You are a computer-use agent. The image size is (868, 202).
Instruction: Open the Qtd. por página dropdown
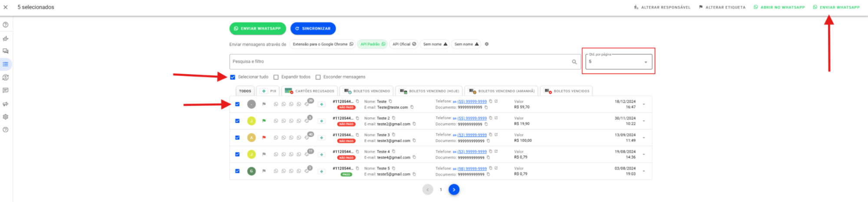pos(618,62)
